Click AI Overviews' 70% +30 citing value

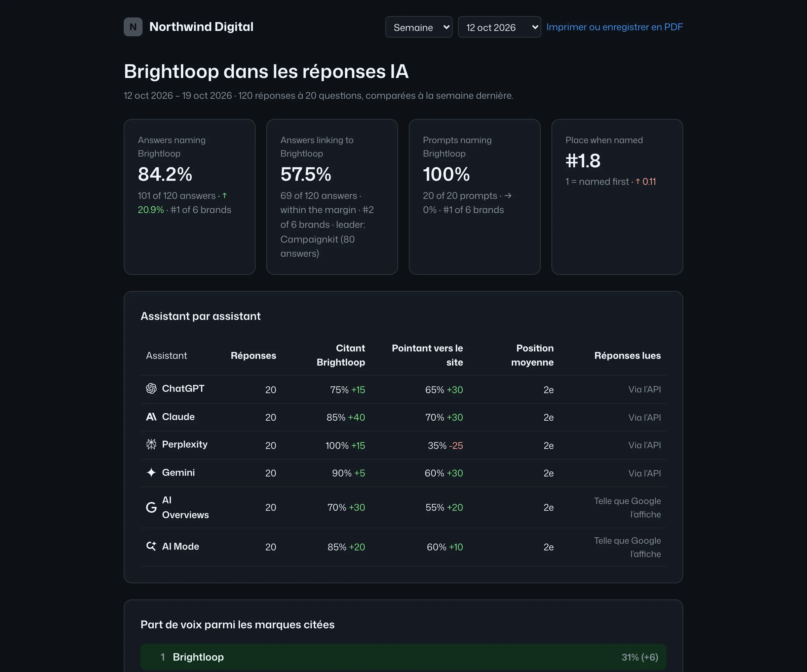(346, 508)
